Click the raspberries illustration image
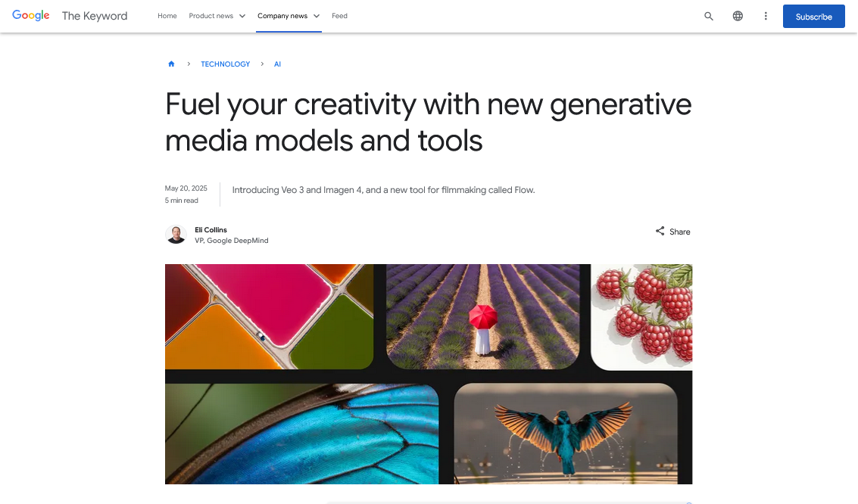Screen dimensions: 858x504 point(642,316)
